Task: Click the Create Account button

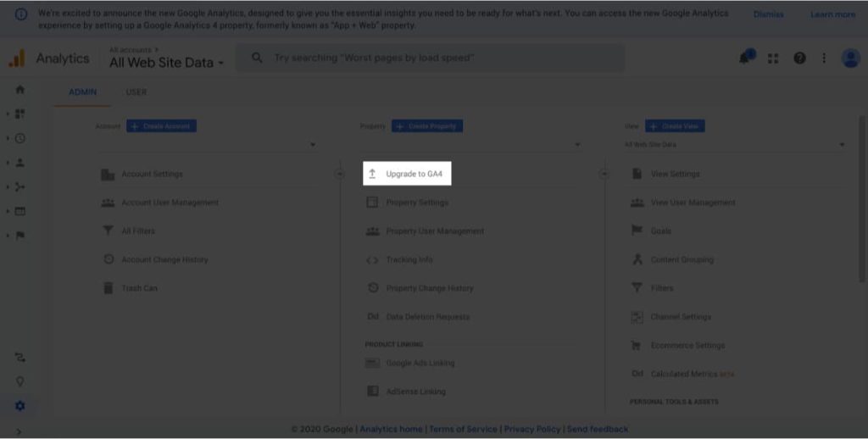Action: tap(161, 126)
